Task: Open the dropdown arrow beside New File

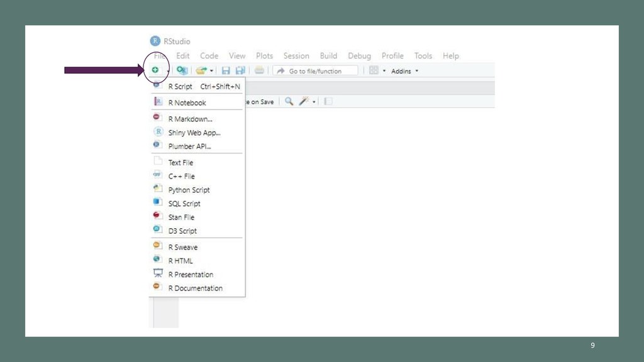Action: coord(167,72)
